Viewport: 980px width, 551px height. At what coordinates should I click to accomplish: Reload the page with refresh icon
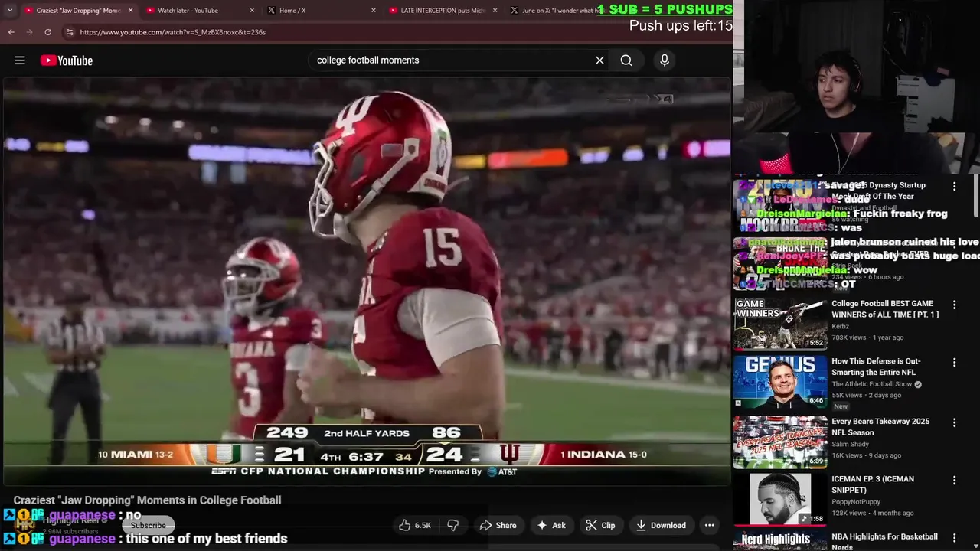coord(47,32)
